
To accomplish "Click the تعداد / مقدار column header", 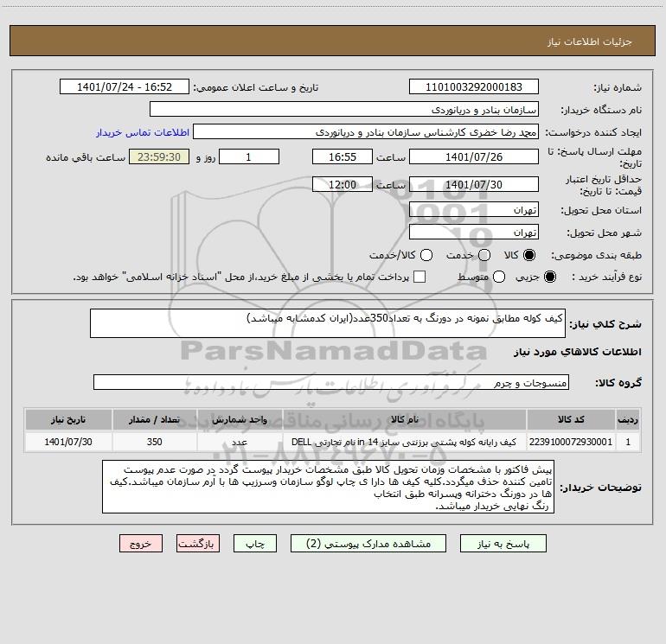I will click(155, 419).
